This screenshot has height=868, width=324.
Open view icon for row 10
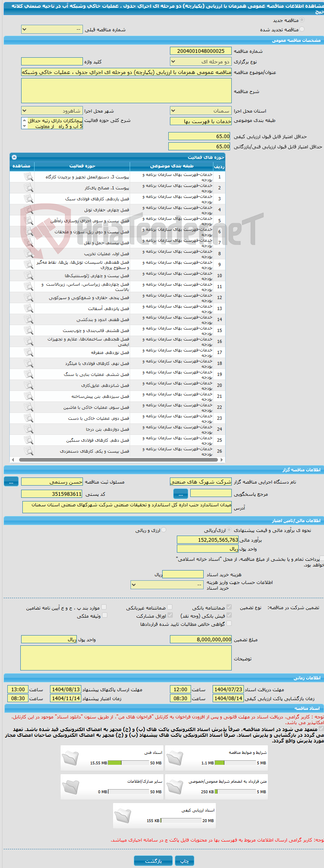(x=28, y=276)
